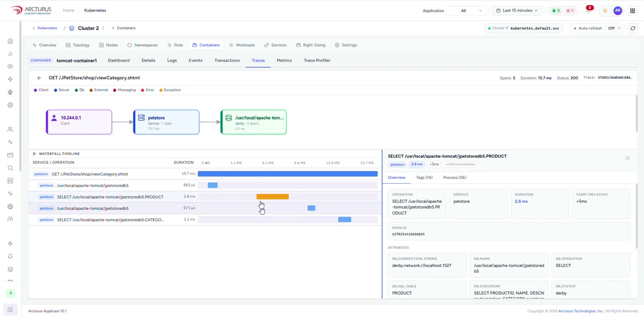Select the Pods navigation tab
The image size is (644, 318).
[175, 45]
